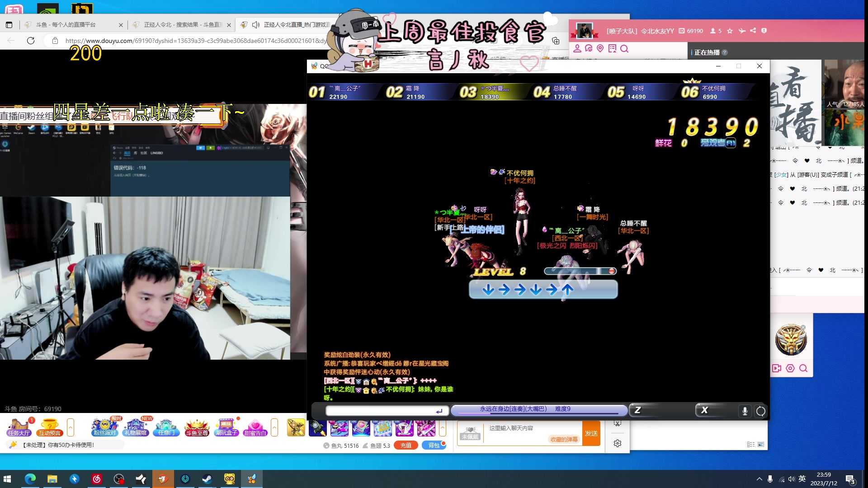The width and height of the screenshot is (868, 488).
Task: Click the game chat input box
Action: pos(387,410)
